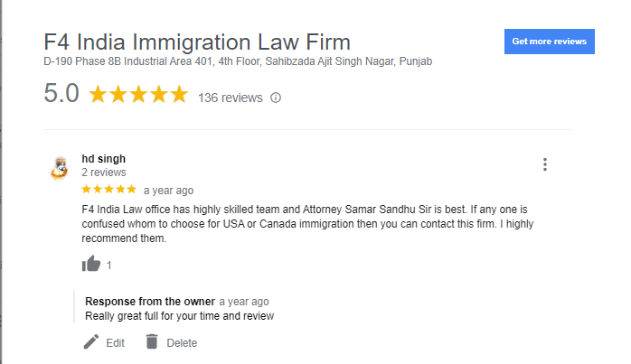Open the three-dot menu on hd singh's review
The width and height of the screenshot is (631, 364).
(x=545, y=164)
